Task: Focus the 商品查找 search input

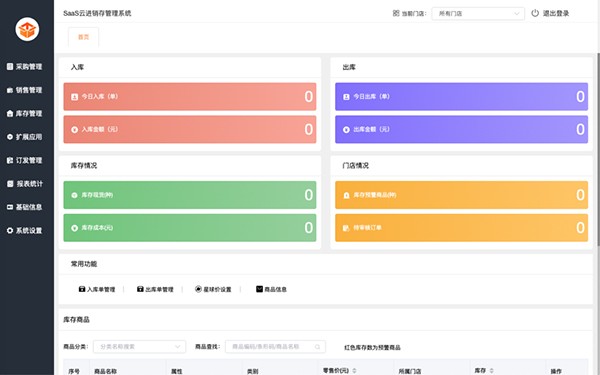Action: point(276,347)
